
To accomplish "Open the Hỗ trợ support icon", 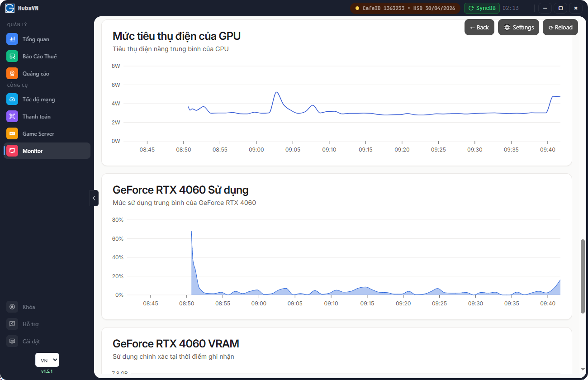I will [12, 324].
